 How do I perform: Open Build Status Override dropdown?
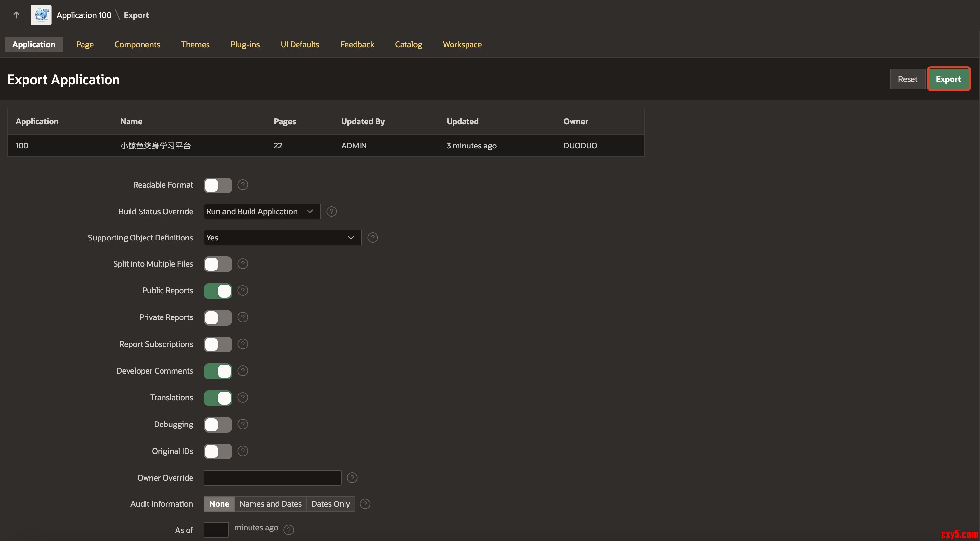pyautogui.click(x=262, y=211)
